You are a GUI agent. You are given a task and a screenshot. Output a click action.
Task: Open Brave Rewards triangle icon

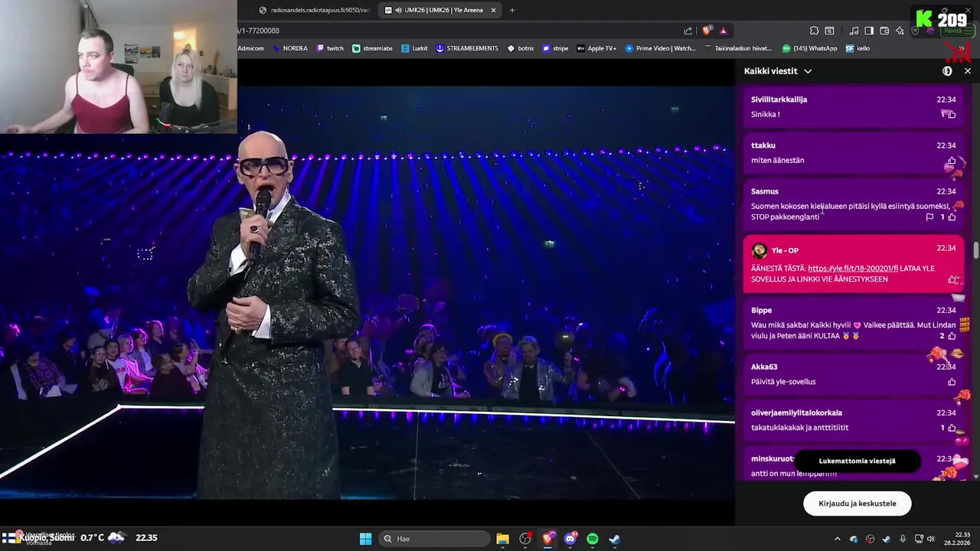pos(724,31)
